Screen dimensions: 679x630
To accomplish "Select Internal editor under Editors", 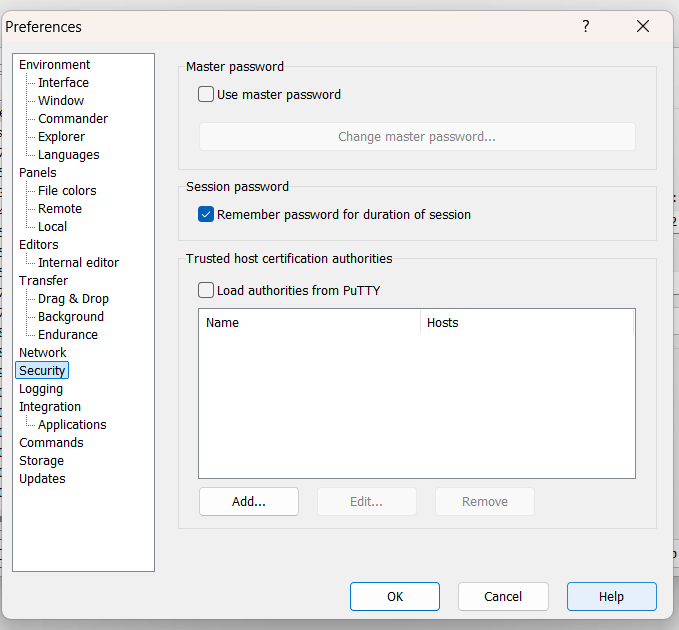I will coord(78,263).
